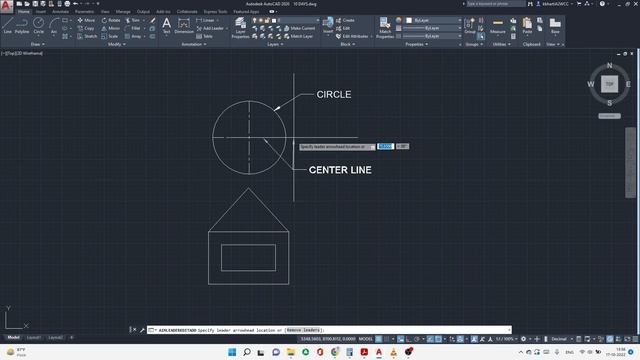Viewport: 640px width, 360px height.
Task: Click the Group tool
Action: [x=470, y=25]
